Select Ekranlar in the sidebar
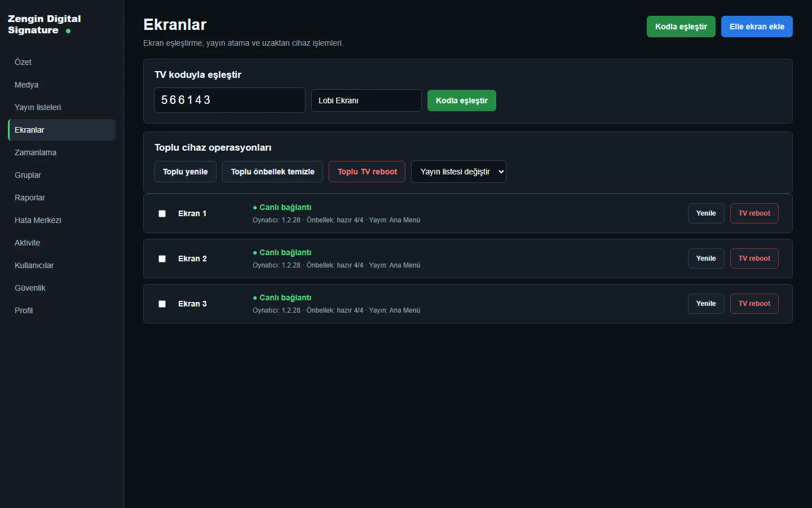The height and width of the screenshot is (508, 812). 61,130
